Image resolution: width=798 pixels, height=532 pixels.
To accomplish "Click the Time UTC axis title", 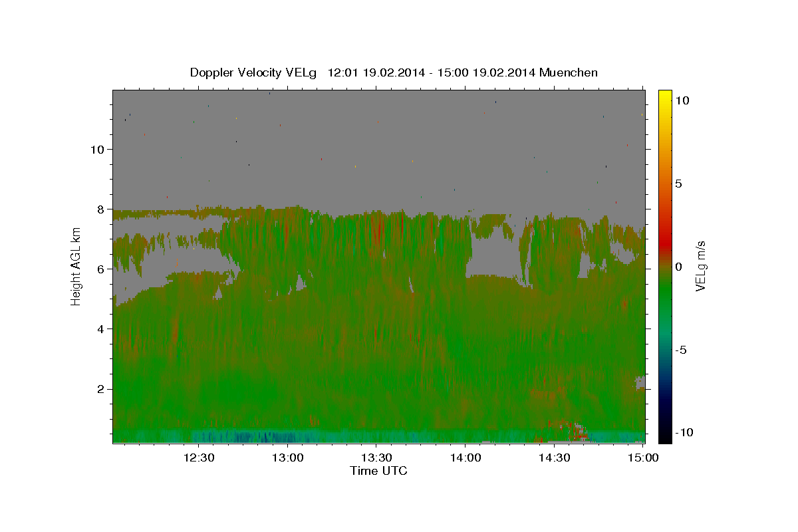I will pyautogui.click(x=378, y=471).
